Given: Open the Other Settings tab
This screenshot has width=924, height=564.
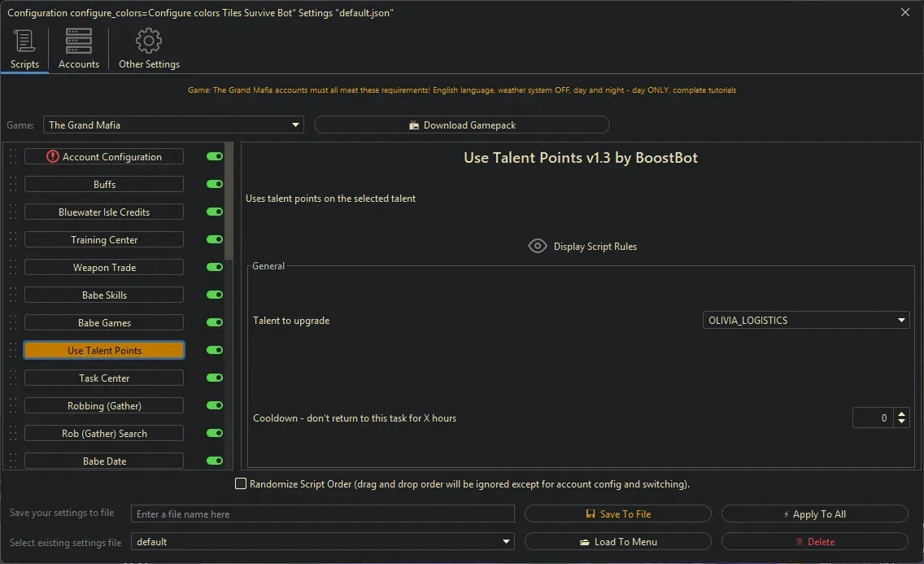Looking at the screenshot, I should (x=149, y=50).
